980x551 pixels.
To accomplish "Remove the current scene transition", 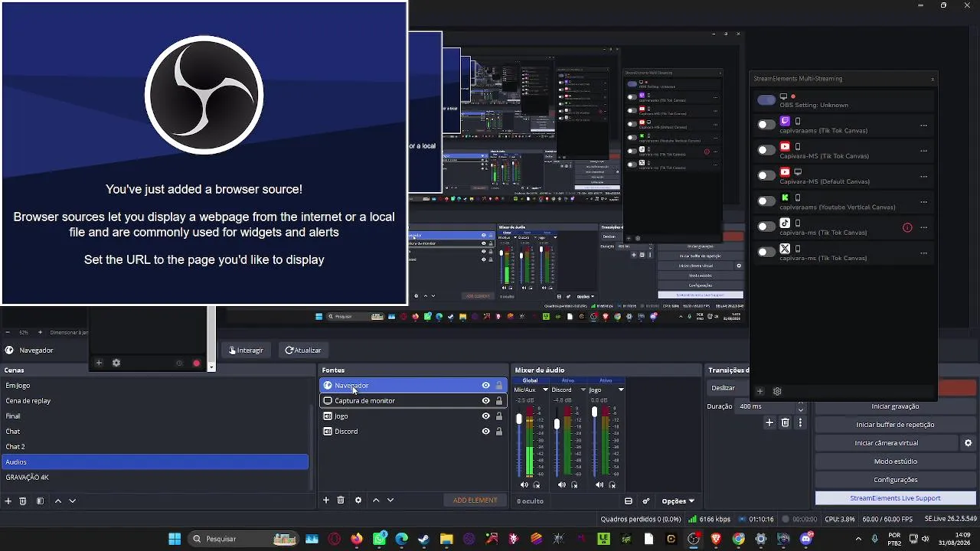I will coord(786,422).
